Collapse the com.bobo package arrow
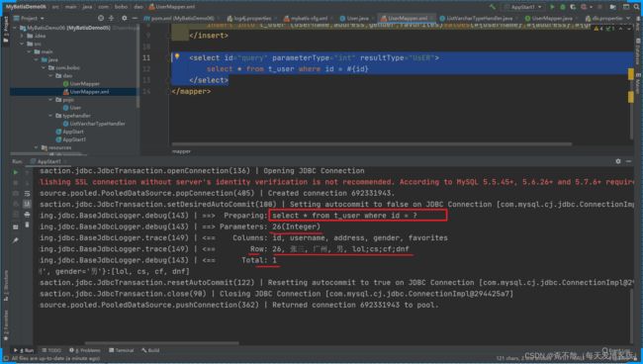The width and height of the screenshot is (643, 364). (x=44, y=67)
